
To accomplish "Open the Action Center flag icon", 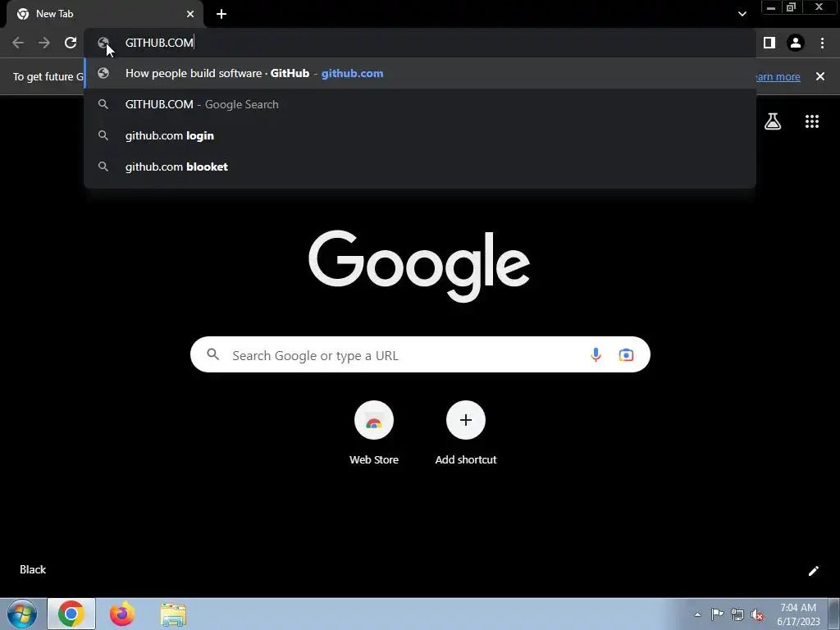I will [717, 614].
